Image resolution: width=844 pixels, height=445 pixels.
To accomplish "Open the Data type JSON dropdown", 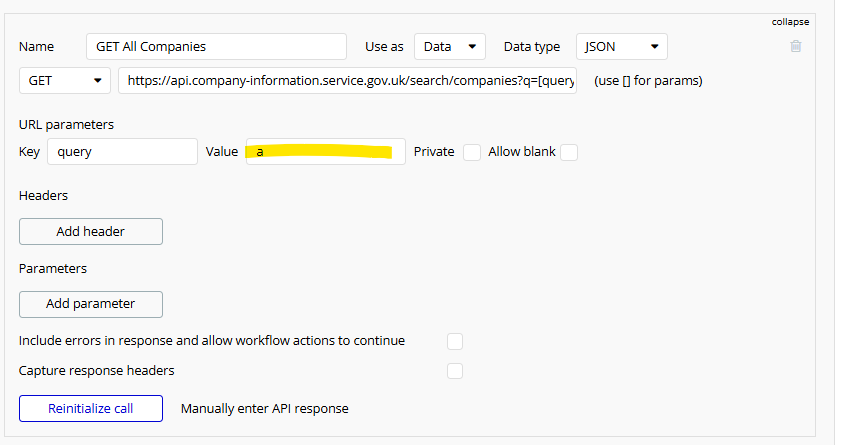I will coord(622,47).
